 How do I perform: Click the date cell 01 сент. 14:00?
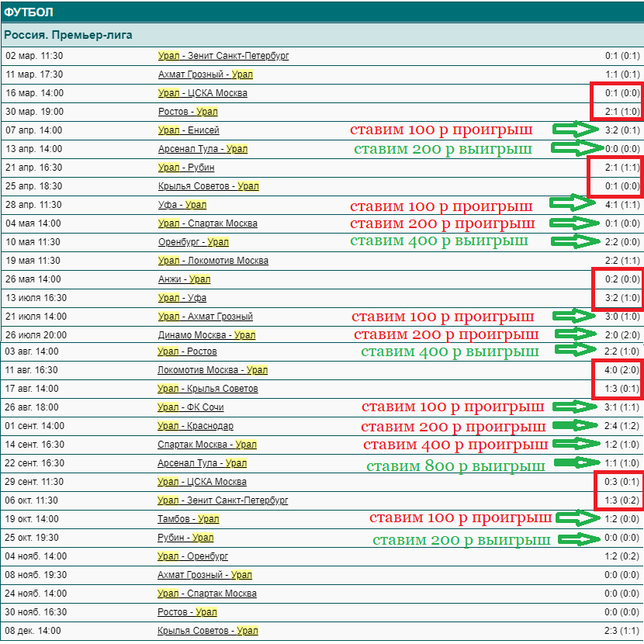tap(34, 426)
